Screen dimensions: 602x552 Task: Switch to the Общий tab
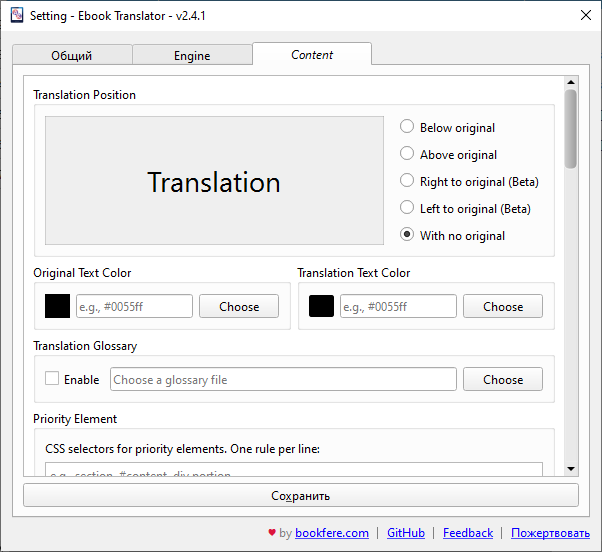pyautogui.click(x=72, y=56)
